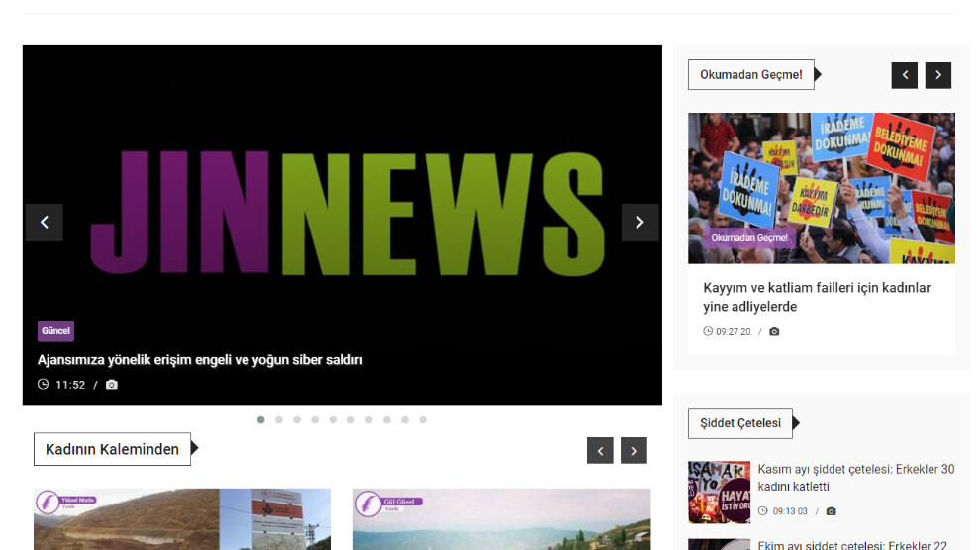The height and width of the screenshot is (550, 980).
Task: Open Gül Güzel column thumbnail
Action: (502, 519)
